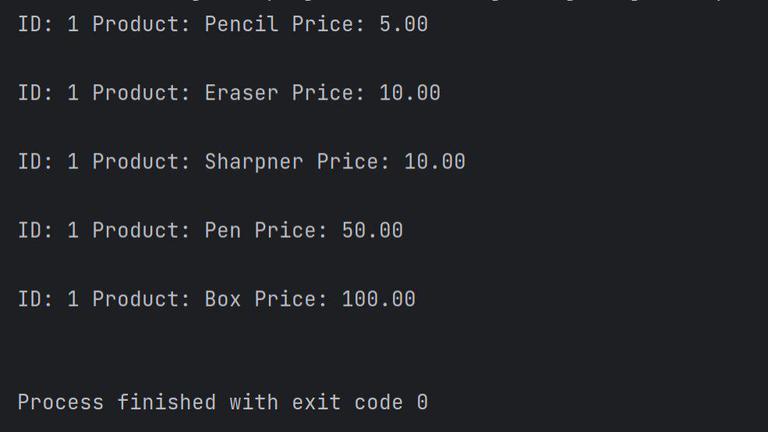
Task: Click the word Pen in the fourth line
Action: coord(223,231)
